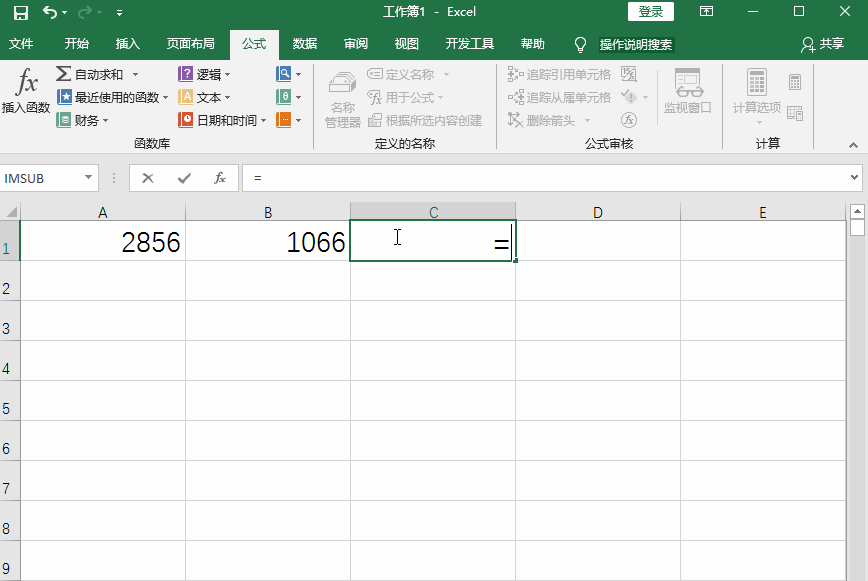Confirm formula entry with the checkmark icon
Screen dimensions: 868x581
(184, 179)
